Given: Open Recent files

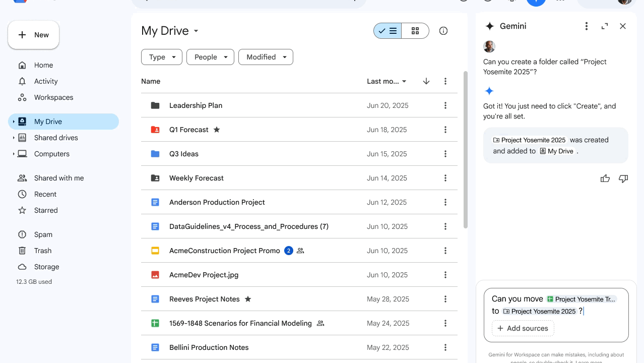Looking at the screenshot, I should pos(45,194).
